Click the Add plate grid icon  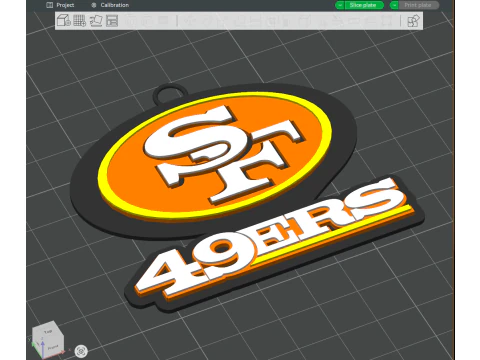79,21
